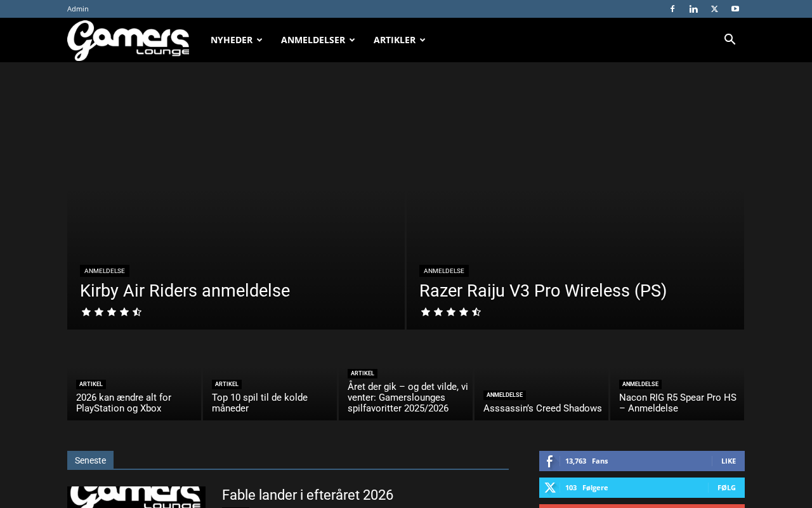Open 'Fable lander i efteråret 2026' article
The height and width of the screenshot is (508, 812).
click(308, 495)
